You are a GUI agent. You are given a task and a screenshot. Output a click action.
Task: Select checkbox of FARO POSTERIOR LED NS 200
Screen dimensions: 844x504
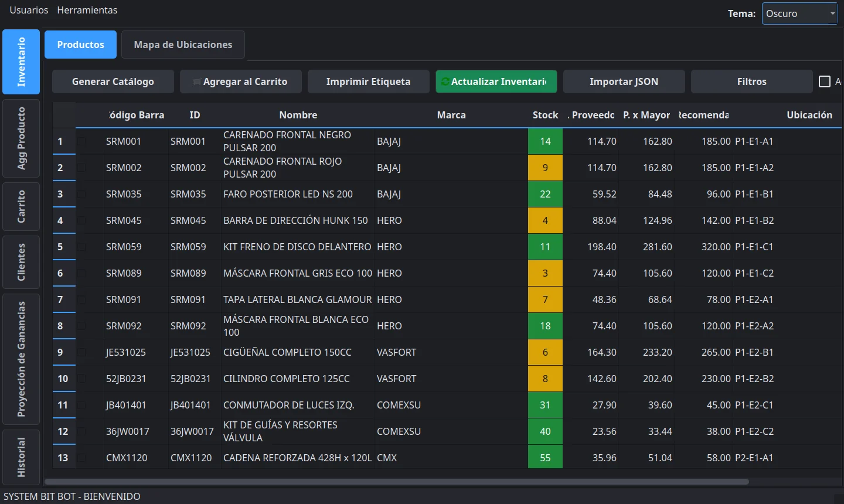pyautogui.click(x=81, y=194)
